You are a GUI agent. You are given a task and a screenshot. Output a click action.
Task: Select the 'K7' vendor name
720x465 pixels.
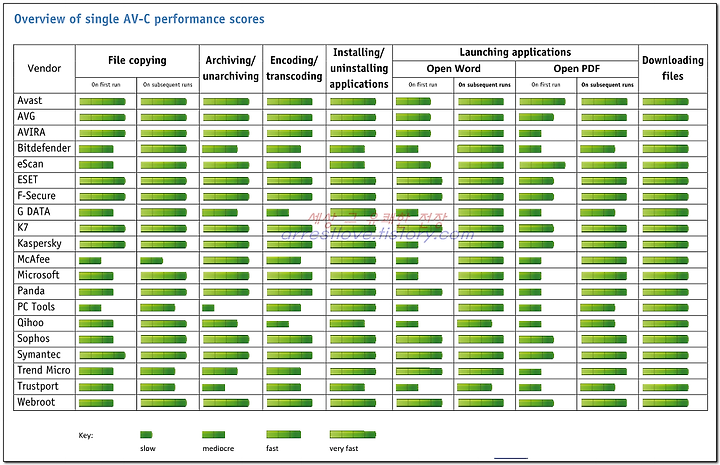(x=22, y=227)
